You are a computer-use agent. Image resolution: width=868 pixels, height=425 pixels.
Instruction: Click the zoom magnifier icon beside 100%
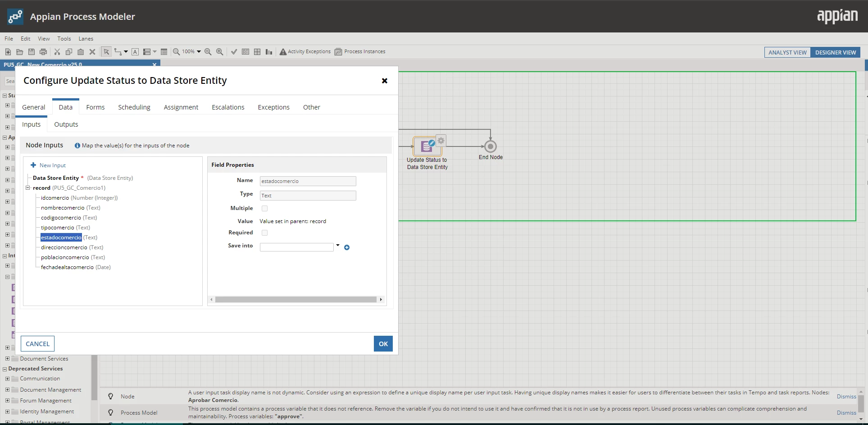pyautogui.click(x=177, y=52)
